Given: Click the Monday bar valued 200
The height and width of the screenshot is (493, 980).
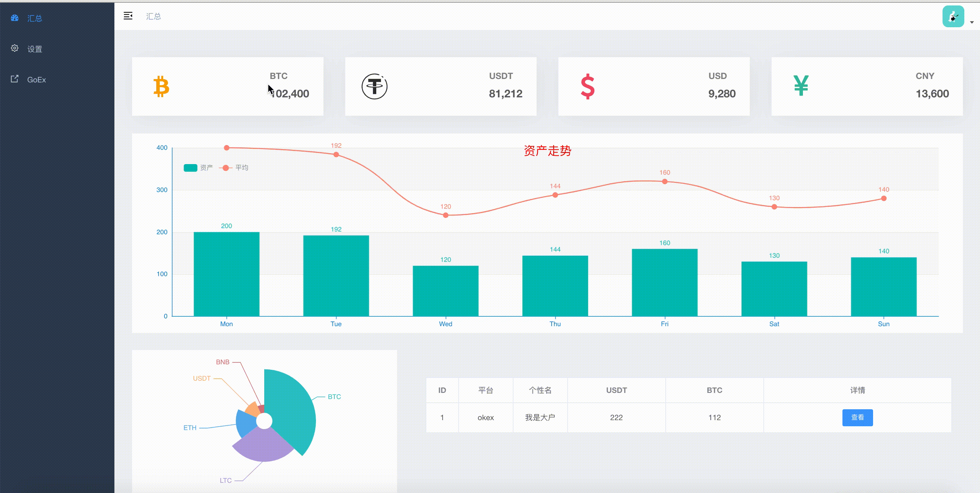Looking at the screenshot, I should [x=226, y=274].
